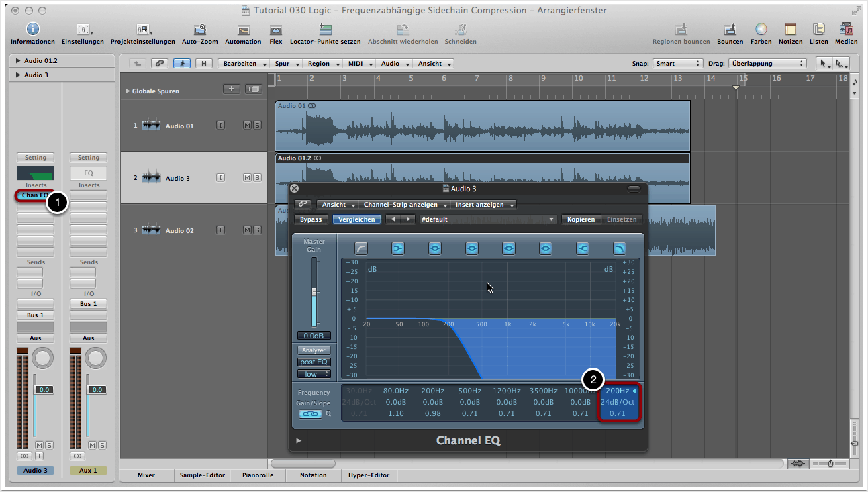Click the Bouncen toolbar icon

coord(730,30)
